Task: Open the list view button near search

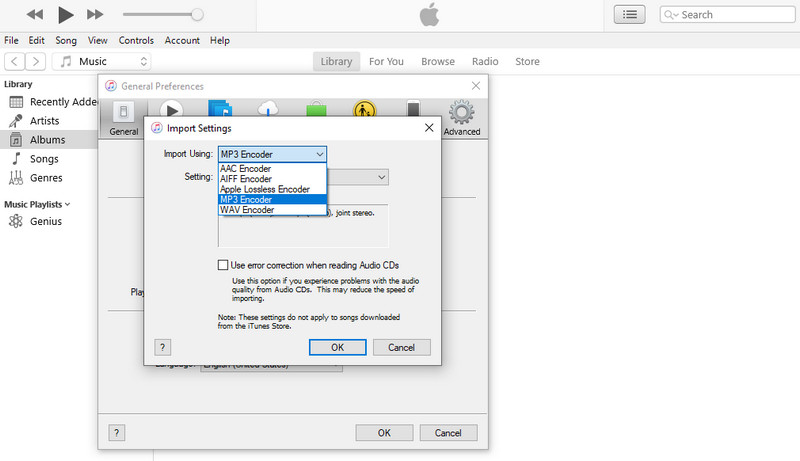Action: tap(629, 15)
